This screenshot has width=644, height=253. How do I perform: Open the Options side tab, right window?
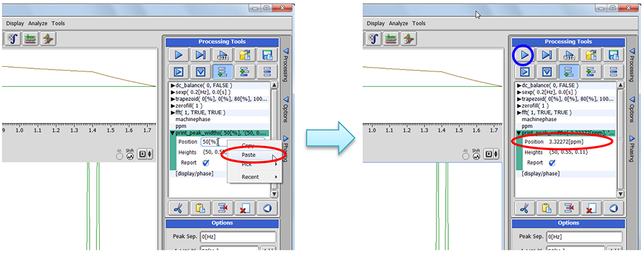(x=632, y=109)
